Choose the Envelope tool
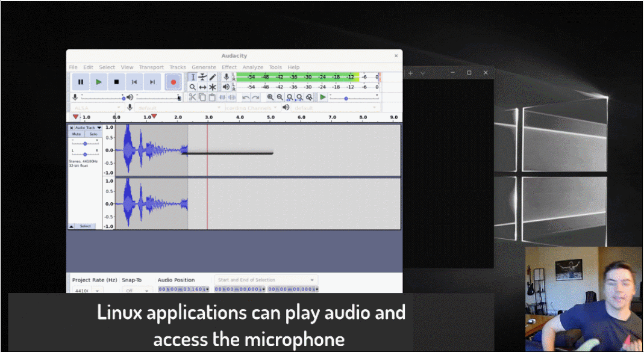Image resolution: width=644 pixels, height=352 pixels. (202, 77)
